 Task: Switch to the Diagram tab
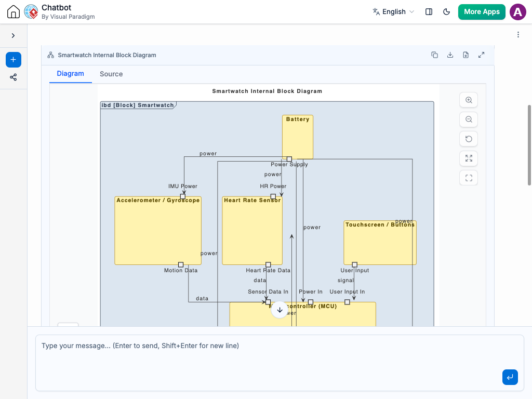point(70,74)
